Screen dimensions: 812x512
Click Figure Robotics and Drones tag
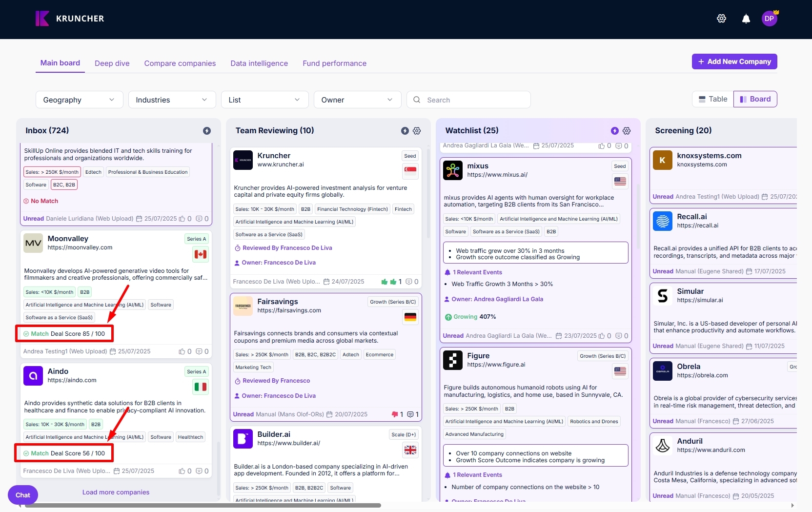click(594, 422)
